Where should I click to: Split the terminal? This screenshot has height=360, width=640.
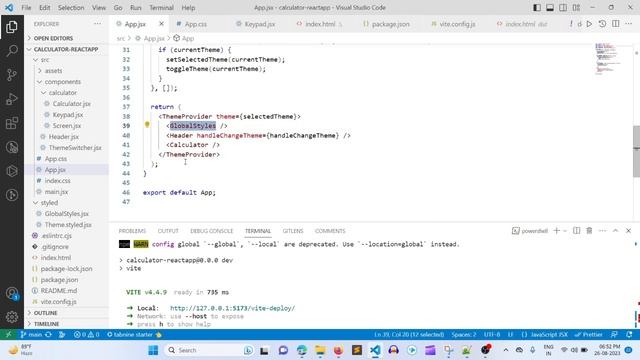(x=576, y=231)
